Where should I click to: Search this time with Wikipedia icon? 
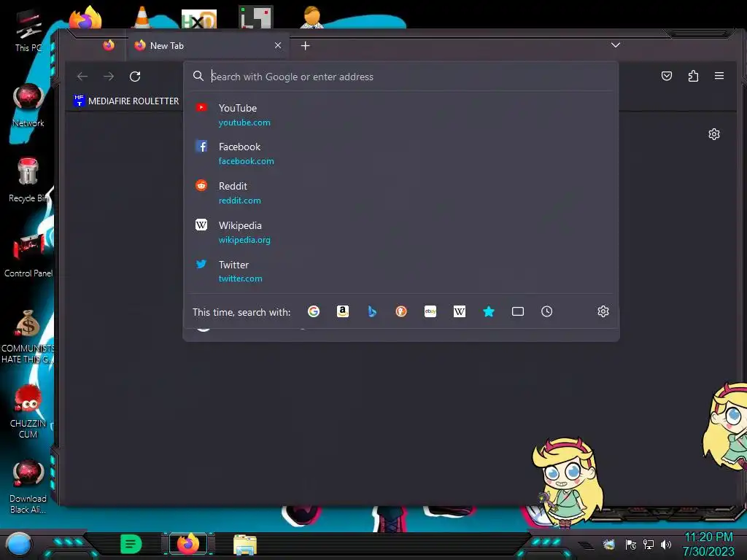460,311
